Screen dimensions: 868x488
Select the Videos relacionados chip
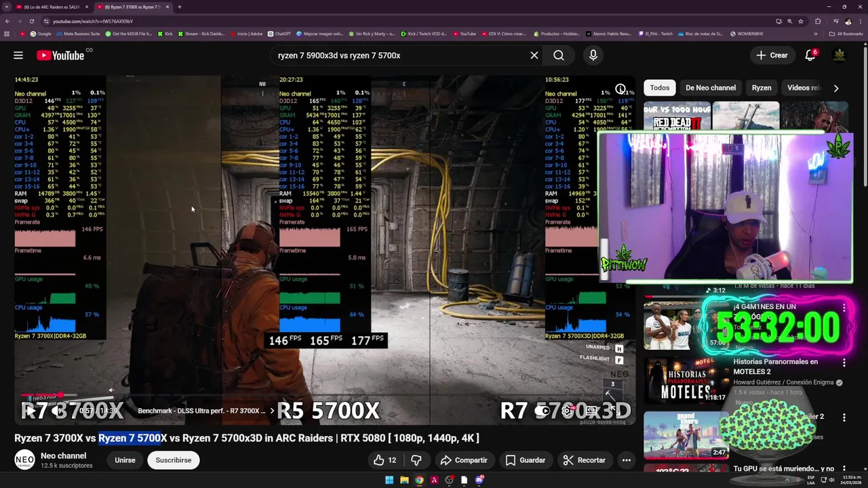point(805,87)
